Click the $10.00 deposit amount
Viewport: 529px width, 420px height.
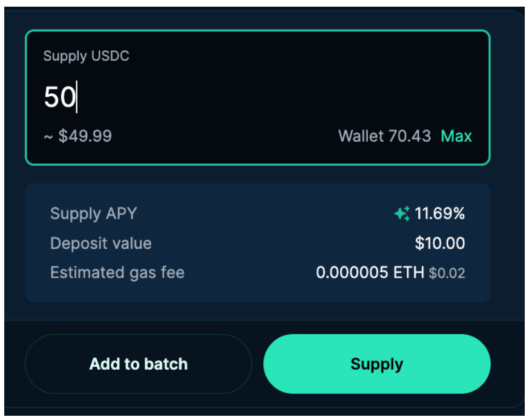(x=440, y=243)
